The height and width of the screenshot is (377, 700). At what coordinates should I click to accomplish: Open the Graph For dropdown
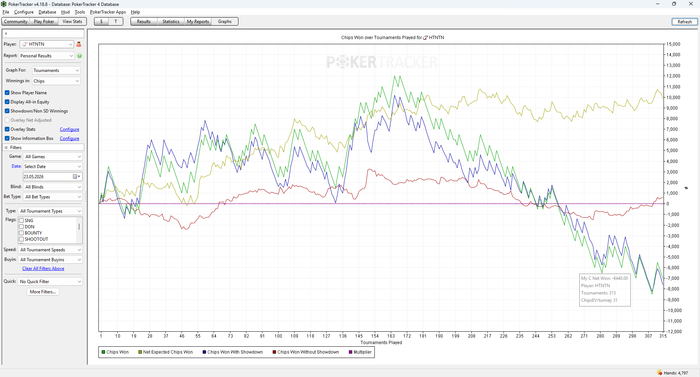coord(56,70)
